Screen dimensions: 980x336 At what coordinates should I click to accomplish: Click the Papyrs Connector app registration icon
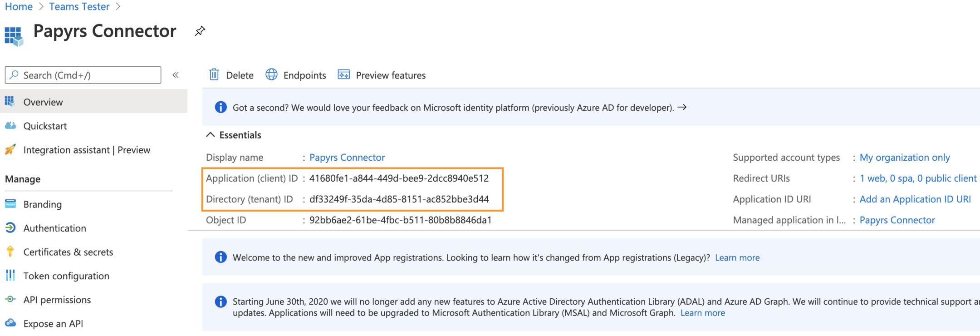14,36
